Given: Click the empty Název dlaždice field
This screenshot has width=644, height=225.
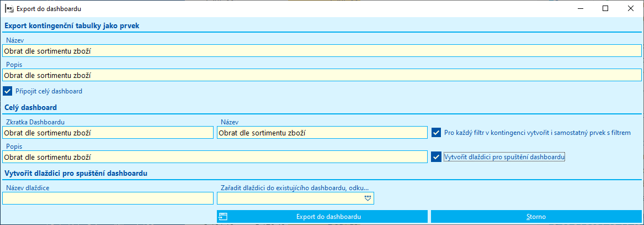Looking at the screenshot, I should click(108, 198).
